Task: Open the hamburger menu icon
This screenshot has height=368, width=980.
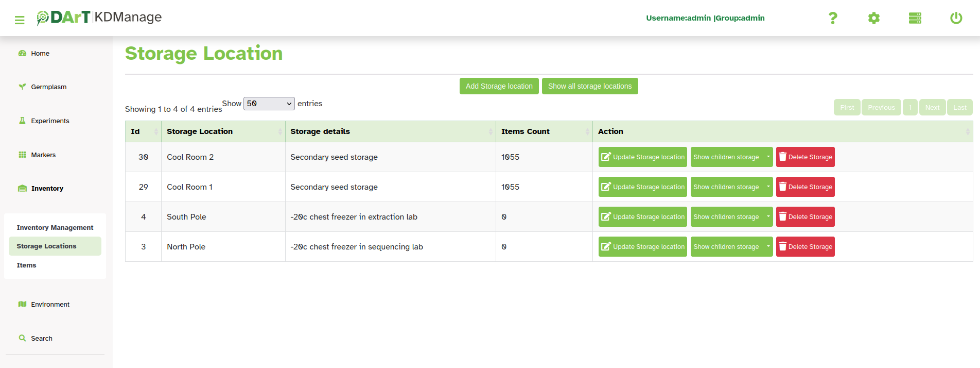Action: (x=20, y=20)
